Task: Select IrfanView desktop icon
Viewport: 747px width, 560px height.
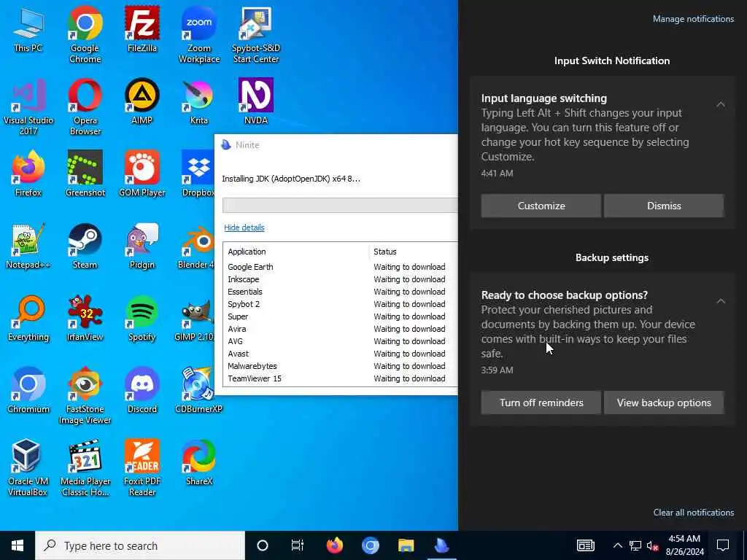Action: pos(85,319)
